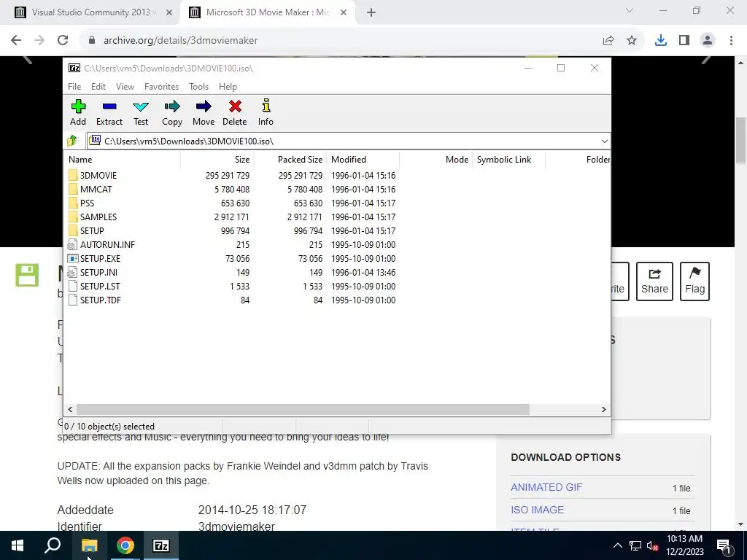
Task: Select the SETUP.INI file icon
Action: pos(72,273)
